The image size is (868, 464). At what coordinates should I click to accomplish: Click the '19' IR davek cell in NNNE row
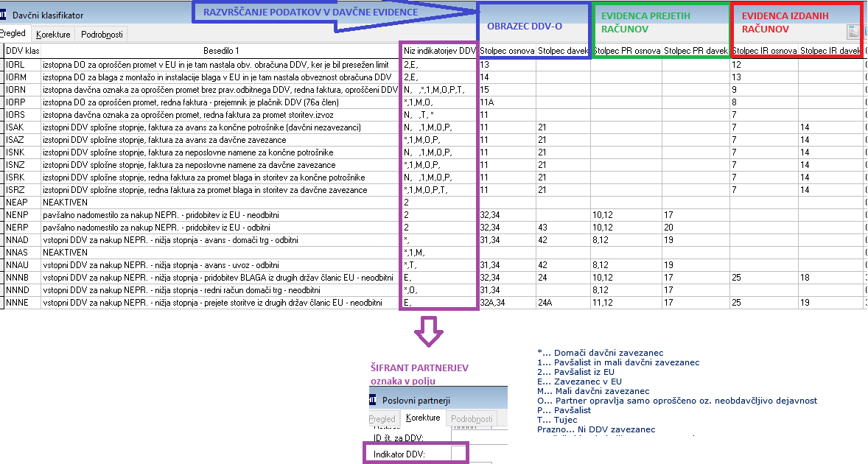(830, 303)
